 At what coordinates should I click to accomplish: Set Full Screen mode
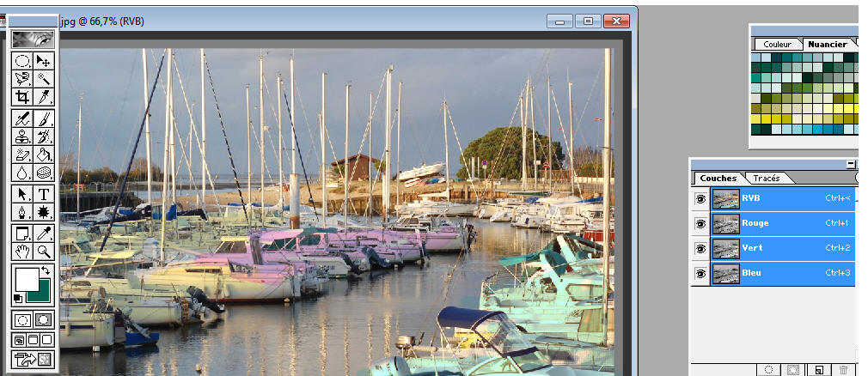point(47,339)
